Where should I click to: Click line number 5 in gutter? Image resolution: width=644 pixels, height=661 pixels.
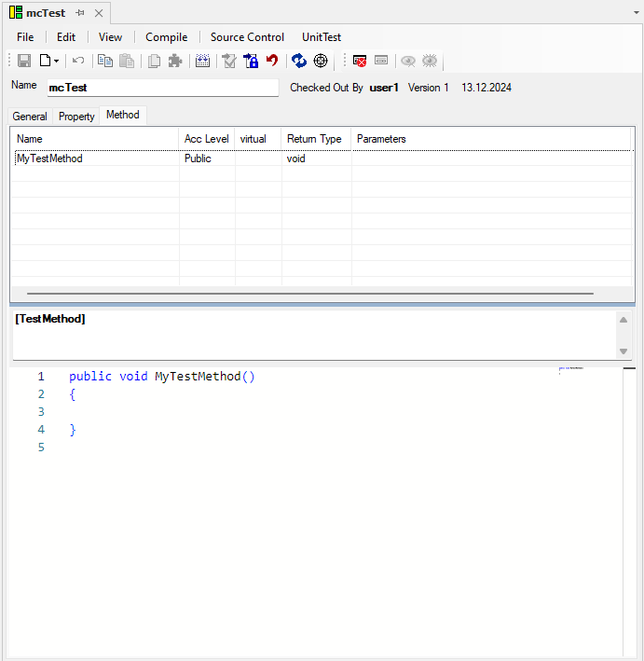point(41,448)
